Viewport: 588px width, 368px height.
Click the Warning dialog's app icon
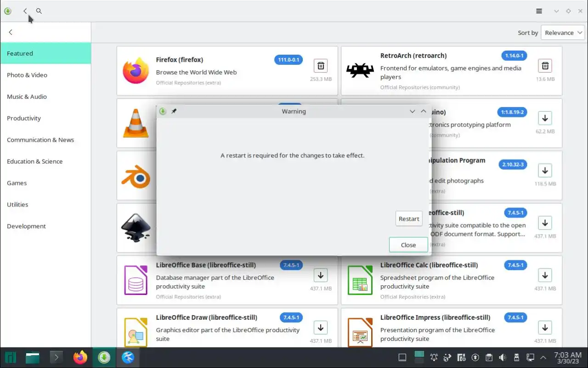pyautogui.click(x=163, y=111)
